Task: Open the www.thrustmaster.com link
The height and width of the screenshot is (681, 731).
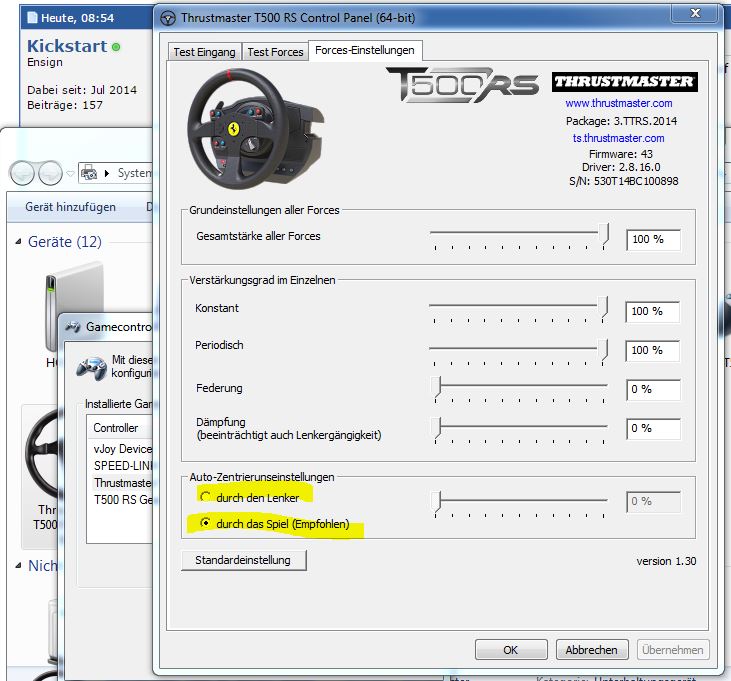Action: coord(619,103)
